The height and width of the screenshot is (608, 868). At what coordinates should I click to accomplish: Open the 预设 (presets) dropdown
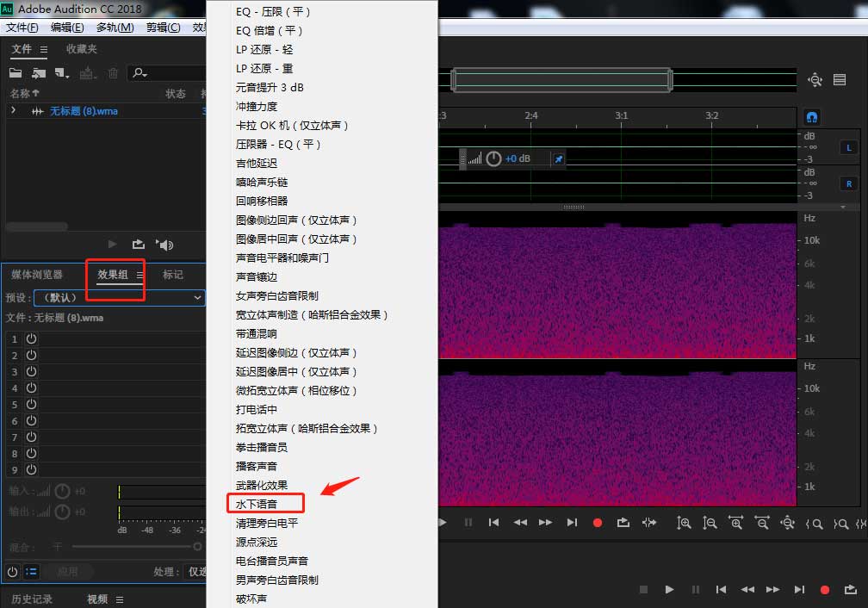click(119, 296)
